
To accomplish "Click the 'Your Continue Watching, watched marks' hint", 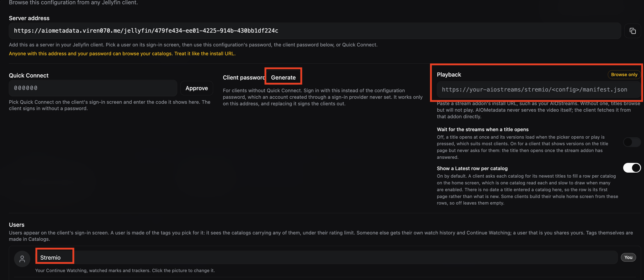I will [x=125, y=270].
